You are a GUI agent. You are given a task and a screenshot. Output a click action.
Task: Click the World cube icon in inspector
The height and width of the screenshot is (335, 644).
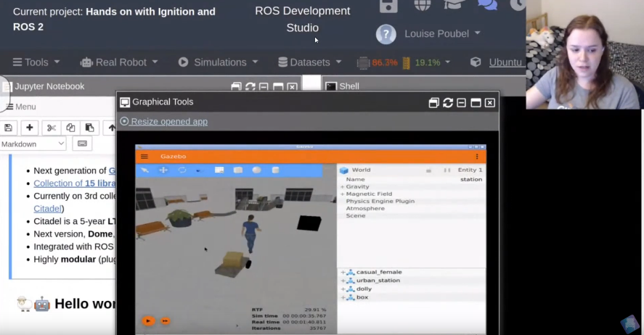pyautogui.click(x=343, y=170)
